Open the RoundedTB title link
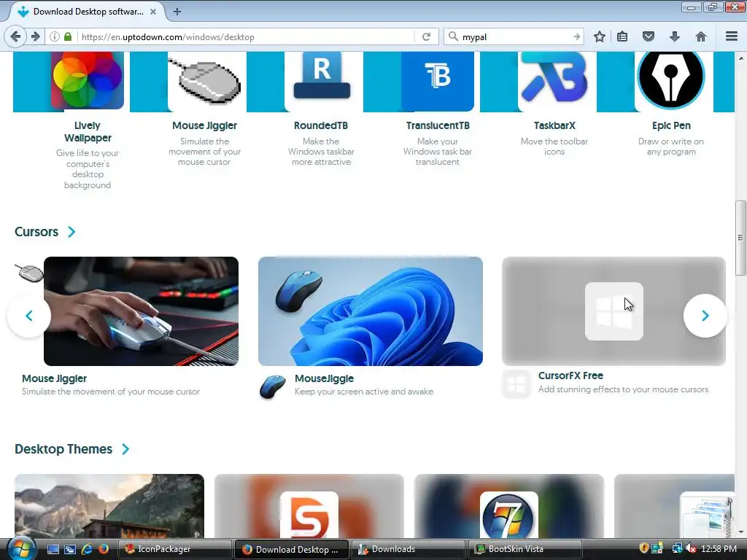 pos(321,125)
